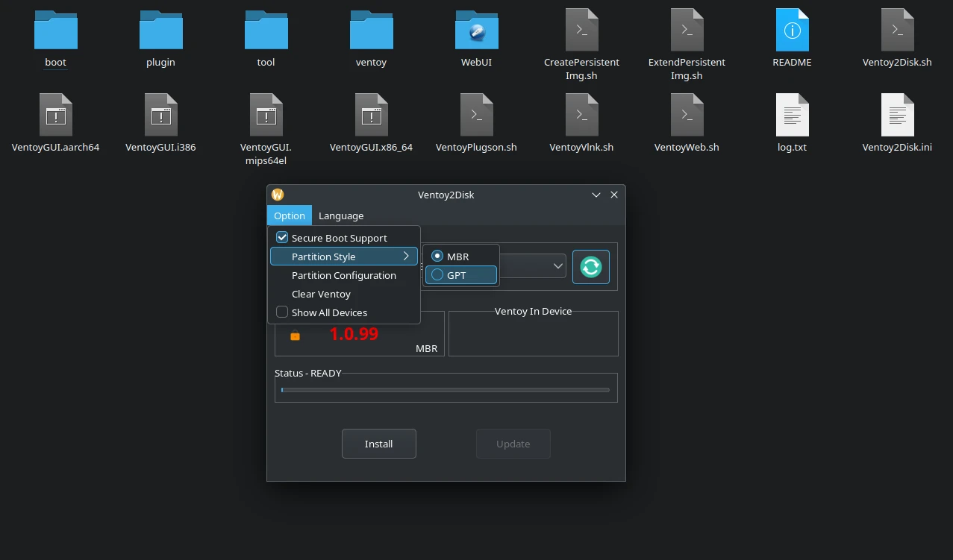This screenshot has height=560, width=953.
Task: Select the README file icon
Action: pos(793,30)
